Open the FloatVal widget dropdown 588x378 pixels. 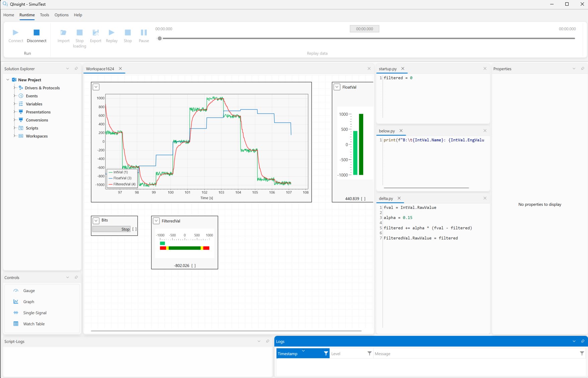(x=337, y=87)
